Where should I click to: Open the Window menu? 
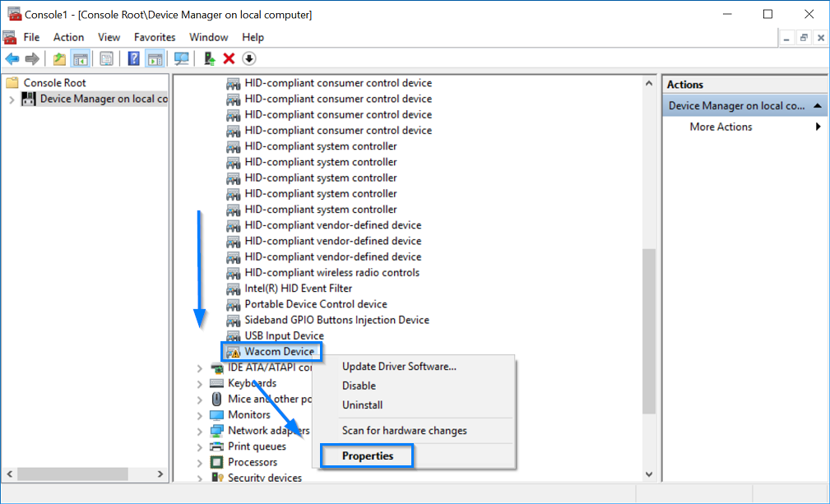(209, 37)
